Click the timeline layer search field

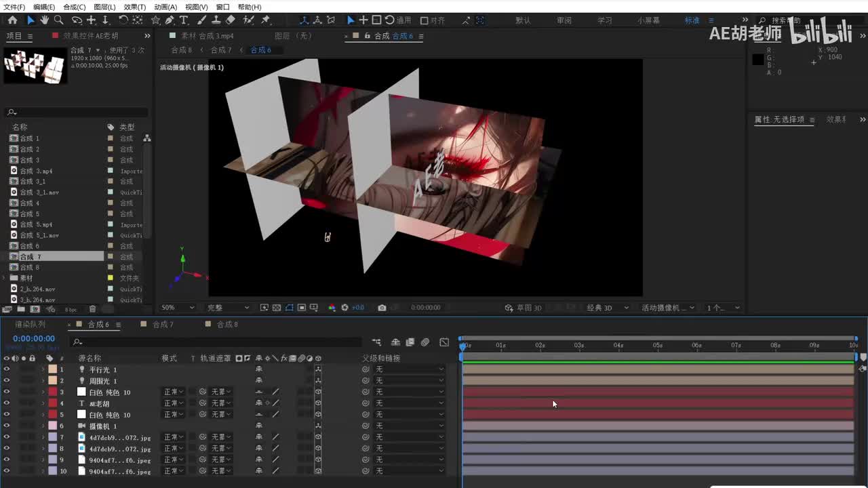pyautogui.click(x=217, y=342)
